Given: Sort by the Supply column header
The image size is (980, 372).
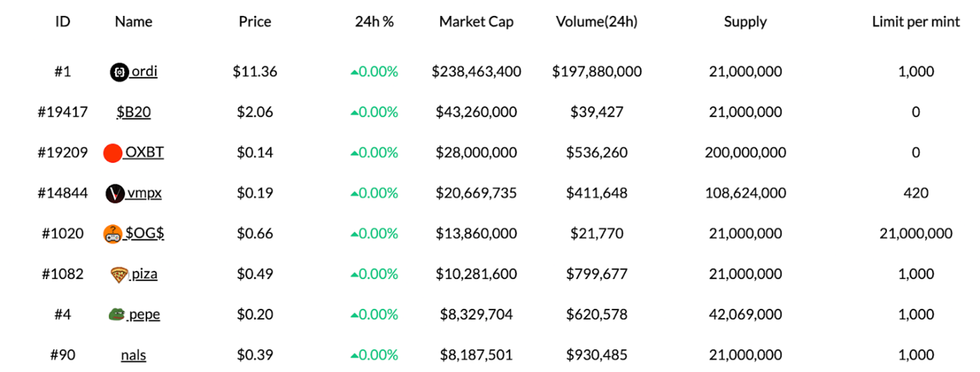Looking at the screenshot, I should (745, 22).
